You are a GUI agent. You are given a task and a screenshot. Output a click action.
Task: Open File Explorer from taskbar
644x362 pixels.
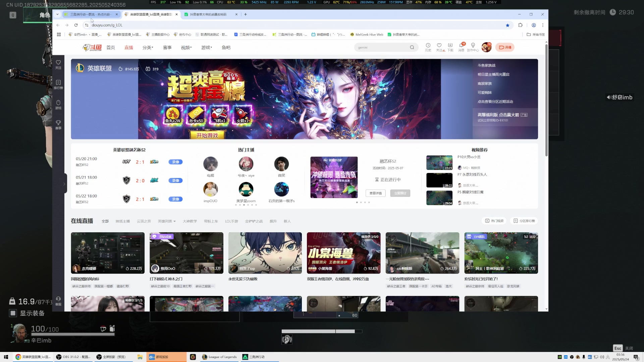coord(140,357)
